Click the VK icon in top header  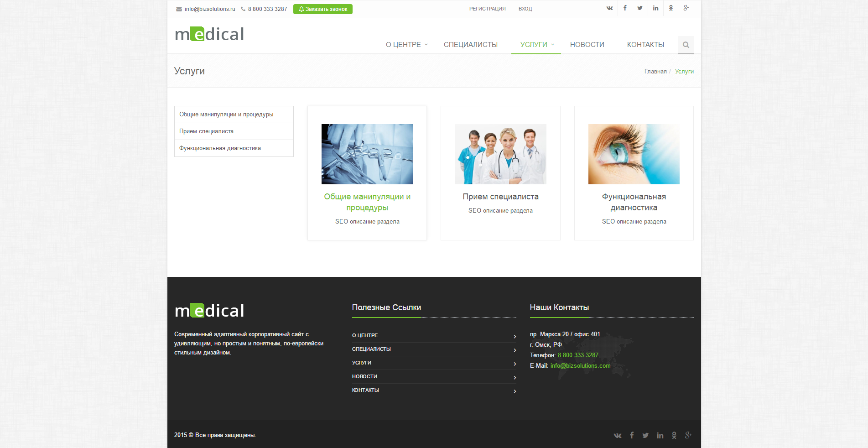point(609,8)
